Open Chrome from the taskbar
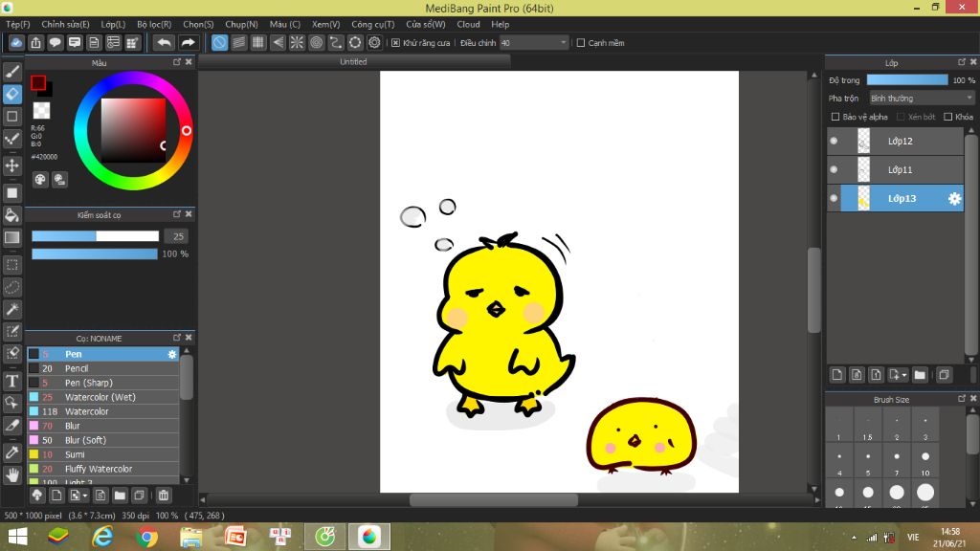Screen dimensions: 980x551 tap(146, 537)
